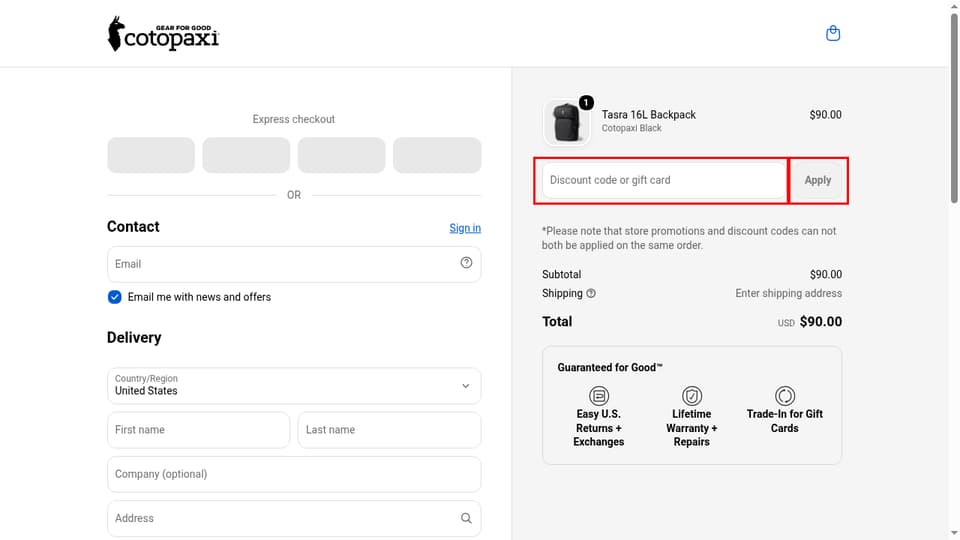Click the page vertical scrollbar thumb
This screenshot has height=540, width=960.
(954, 107)
